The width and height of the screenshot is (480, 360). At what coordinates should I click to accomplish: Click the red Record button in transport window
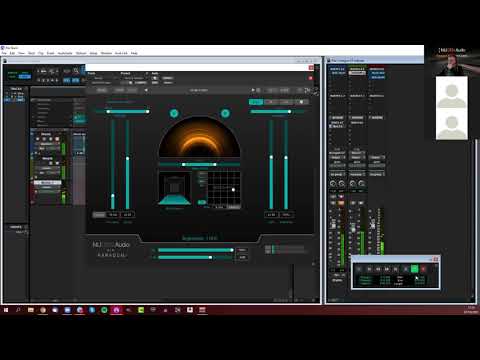point(423,268)
